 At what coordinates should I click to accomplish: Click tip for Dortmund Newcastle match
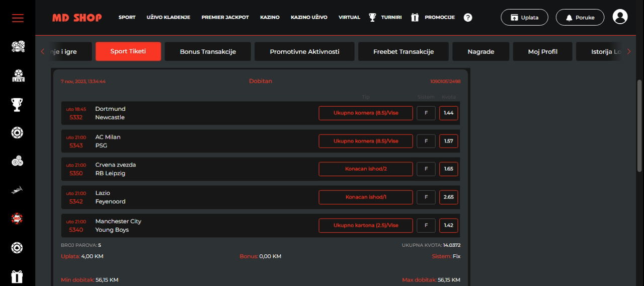(366, 113)
